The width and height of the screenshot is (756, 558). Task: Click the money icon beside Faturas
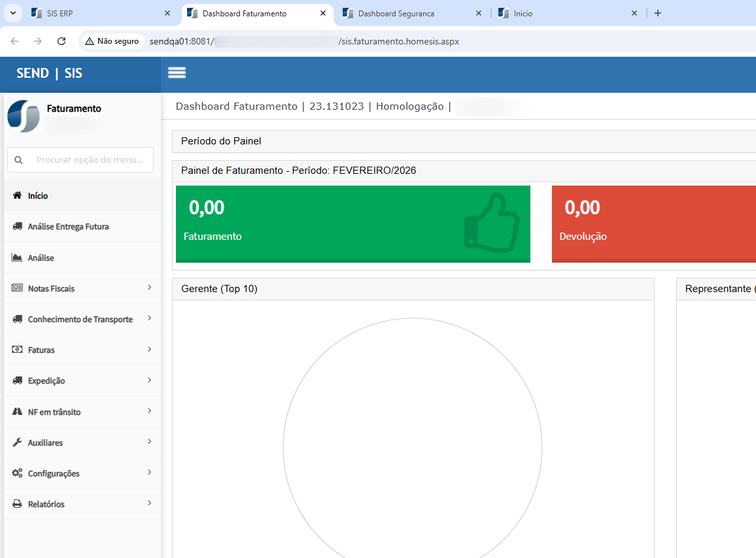point(17,350)
